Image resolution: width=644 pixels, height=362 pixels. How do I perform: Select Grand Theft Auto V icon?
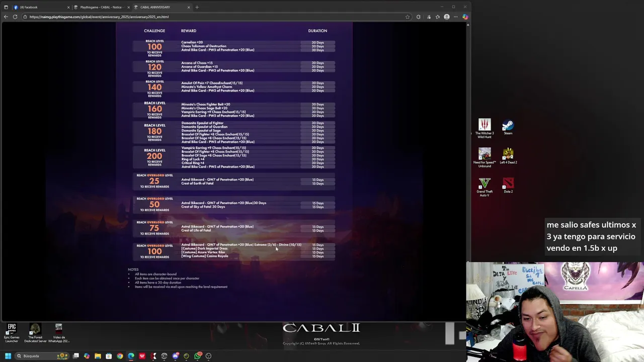point(485,187)
